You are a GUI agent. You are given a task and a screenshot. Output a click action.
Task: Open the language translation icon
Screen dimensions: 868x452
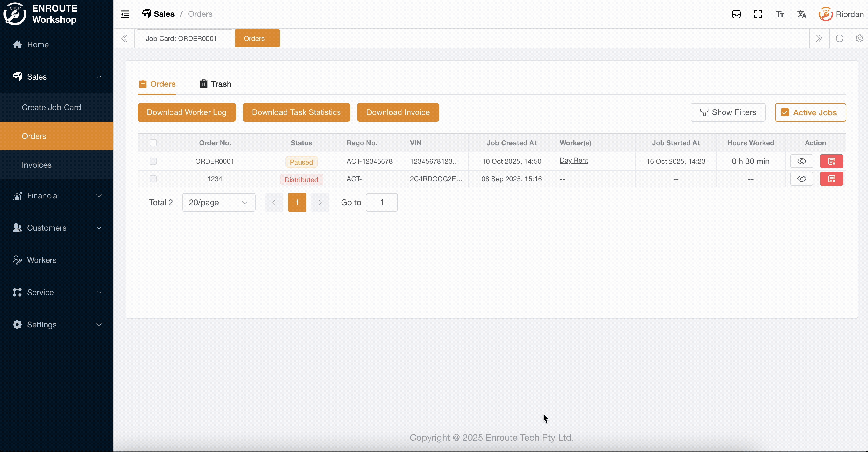tap(802, 14)
